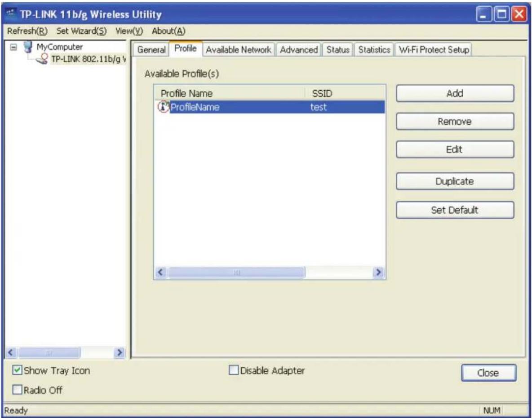This screenshot has height=418, width=532.
Task: Uncheck the Show Tray Icon checkbox
Action: (17, 370)
